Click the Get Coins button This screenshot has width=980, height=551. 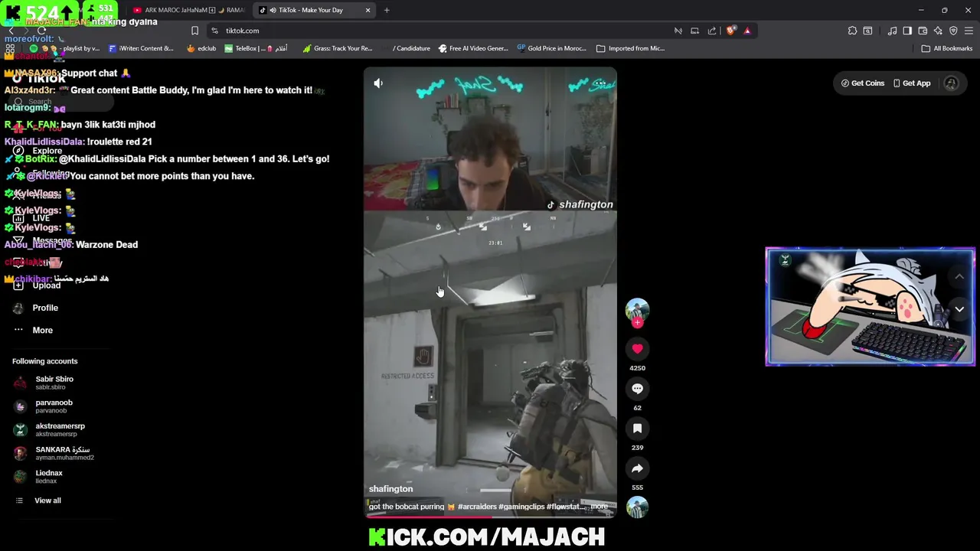[x=862, y=83]
